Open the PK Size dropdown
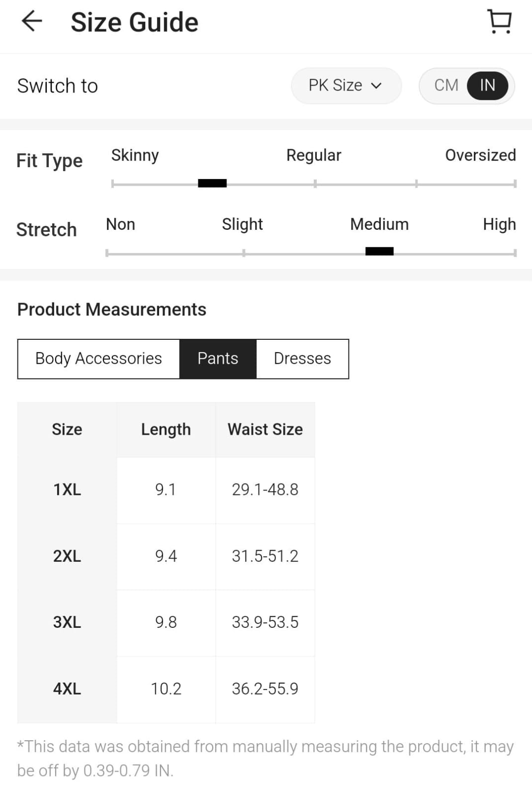 pyautogui.click(x=346, y=86)
